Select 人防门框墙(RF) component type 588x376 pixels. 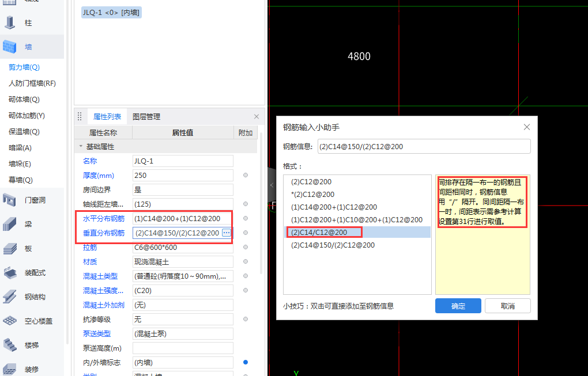[32, 83]
